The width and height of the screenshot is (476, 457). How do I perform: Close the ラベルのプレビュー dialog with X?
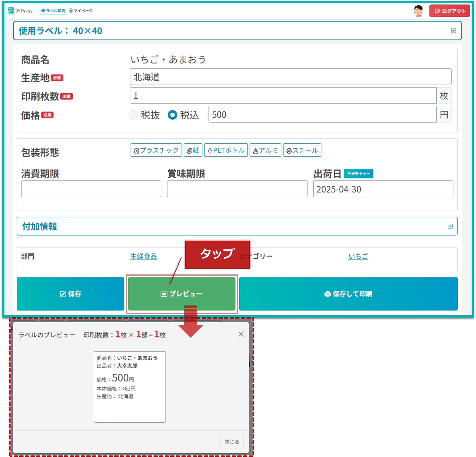[x=241, y=334]
